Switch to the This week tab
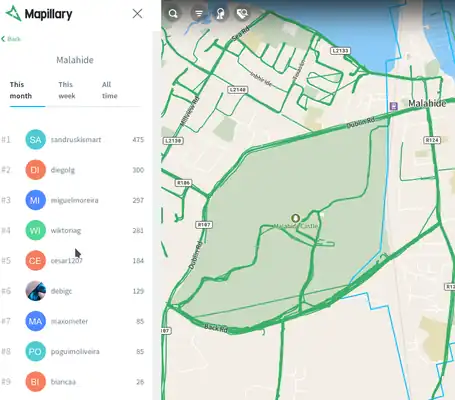 pyautogui.click(x=67, y=90)
